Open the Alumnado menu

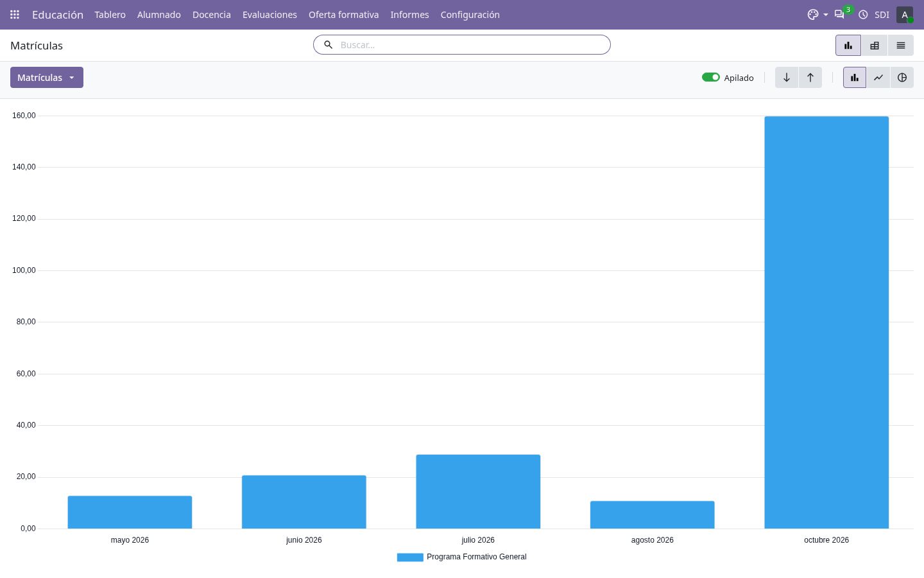tap(159, 14)
